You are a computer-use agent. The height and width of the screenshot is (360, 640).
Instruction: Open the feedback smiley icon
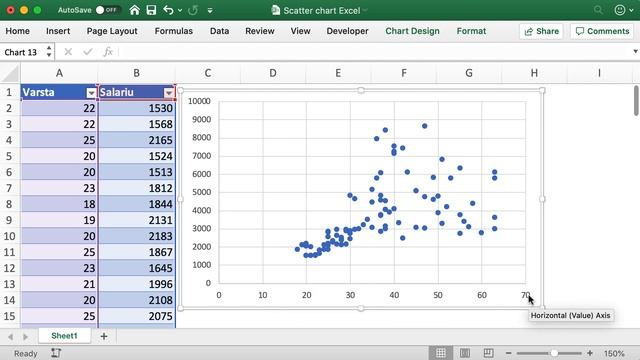pos(620,10)
